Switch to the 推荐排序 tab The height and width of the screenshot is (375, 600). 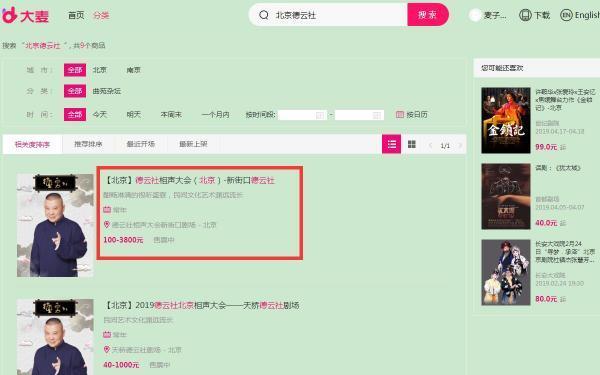click(88, 144)
